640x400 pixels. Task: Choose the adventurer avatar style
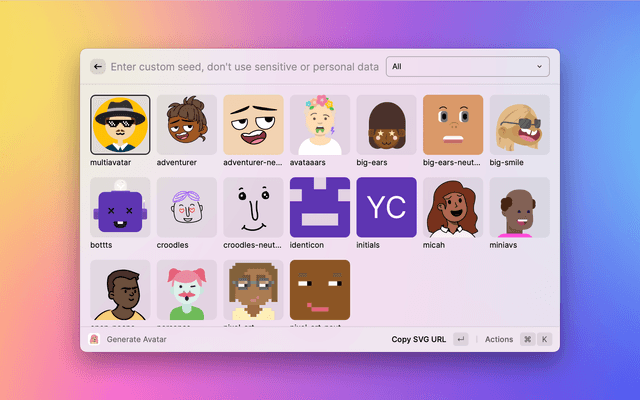pos(186,125)
